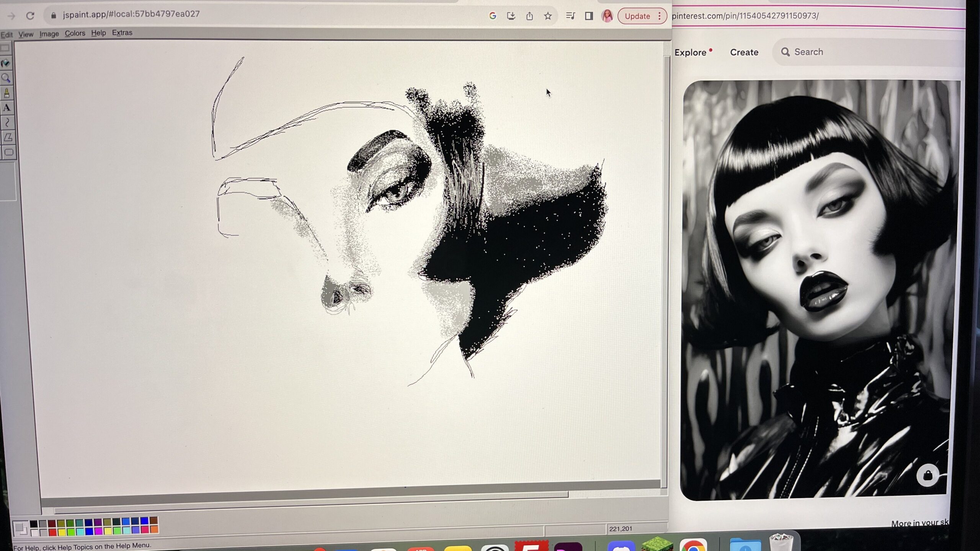Click the install app icon in address bar
980x551 pixels.
511,16
